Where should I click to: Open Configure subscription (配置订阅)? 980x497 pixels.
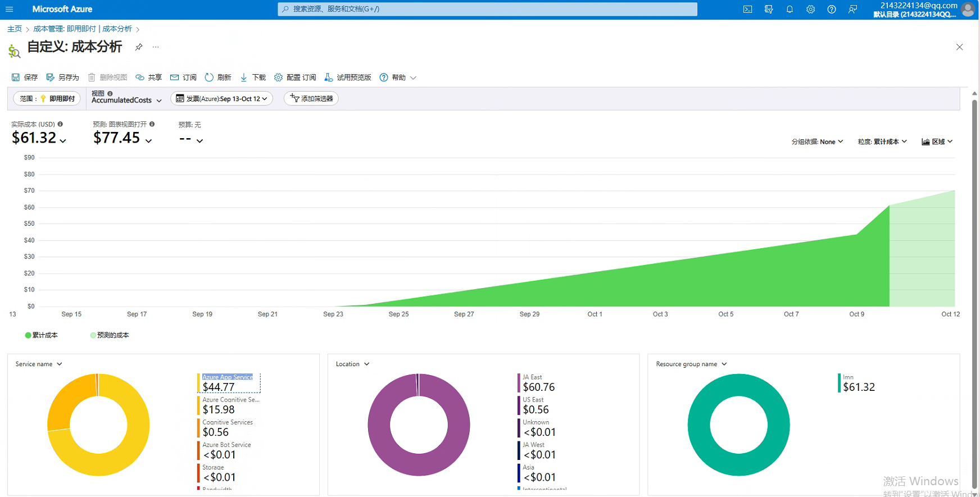click(295, 77)
